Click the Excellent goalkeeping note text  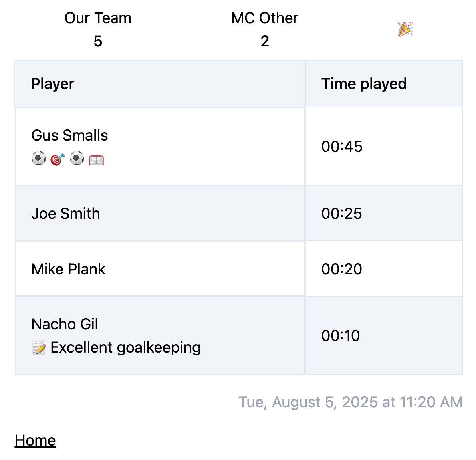coord(125,347)
